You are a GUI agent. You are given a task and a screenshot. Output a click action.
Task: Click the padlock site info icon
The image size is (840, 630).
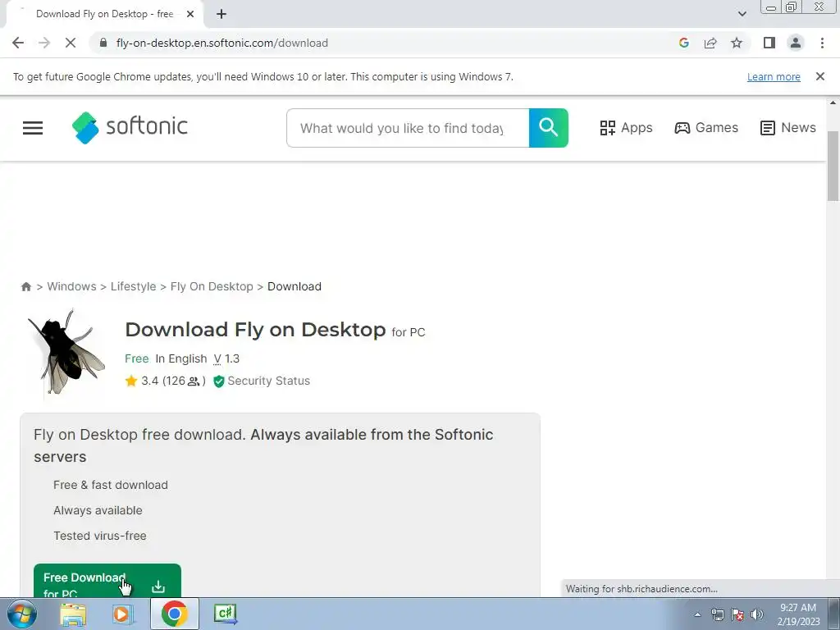103,43
